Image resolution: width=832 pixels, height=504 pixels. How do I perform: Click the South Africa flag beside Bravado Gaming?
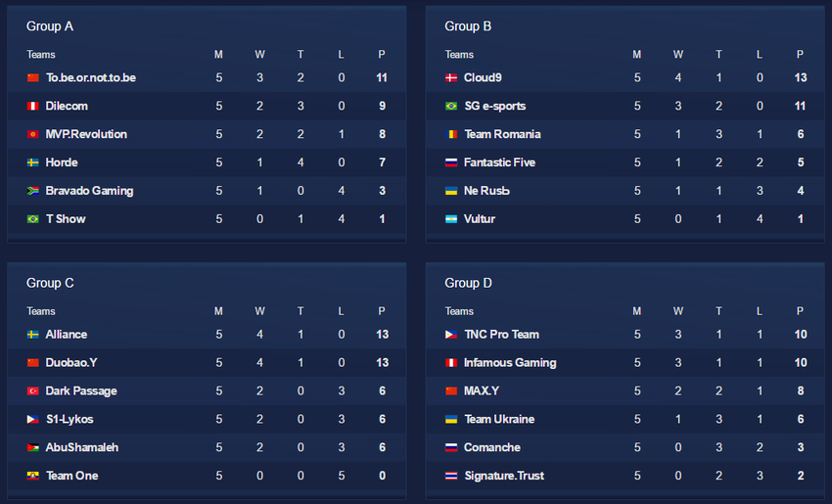[x=33, y=191]
